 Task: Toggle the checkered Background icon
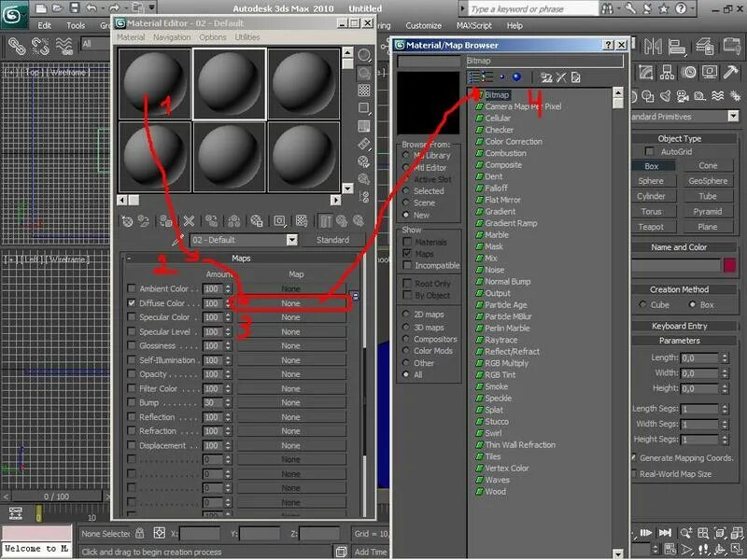(364, 91)
